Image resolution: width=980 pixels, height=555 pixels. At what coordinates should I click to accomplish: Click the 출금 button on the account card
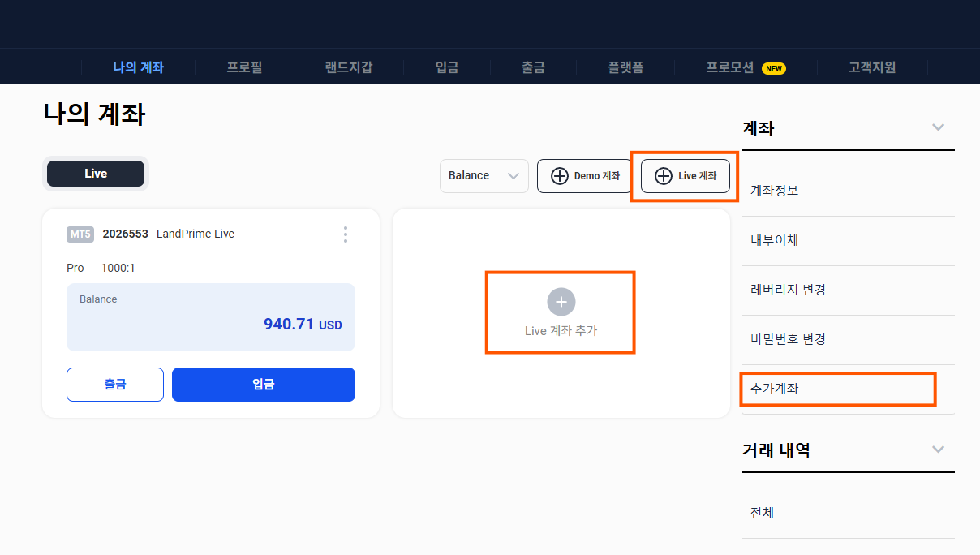pyautogui.click(x=114, y=384)
